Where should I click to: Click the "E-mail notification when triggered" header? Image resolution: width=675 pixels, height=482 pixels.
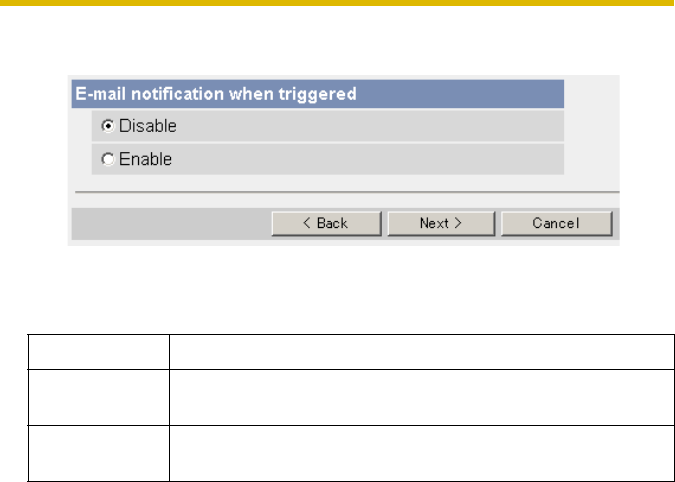217,95
